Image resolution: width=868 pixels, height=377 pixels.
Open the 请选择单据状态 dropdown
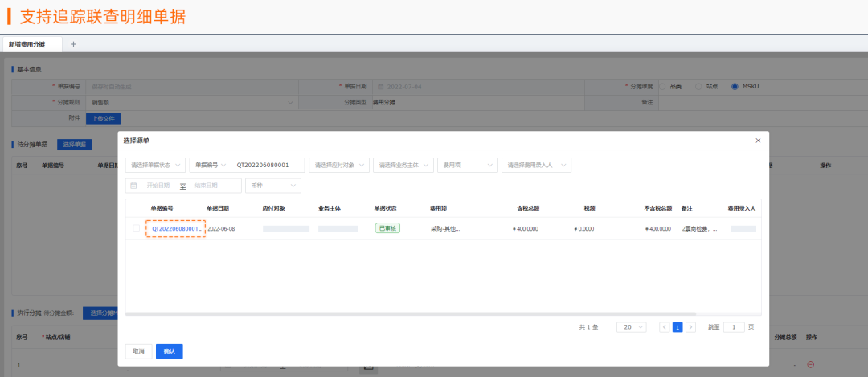point(155,165)
